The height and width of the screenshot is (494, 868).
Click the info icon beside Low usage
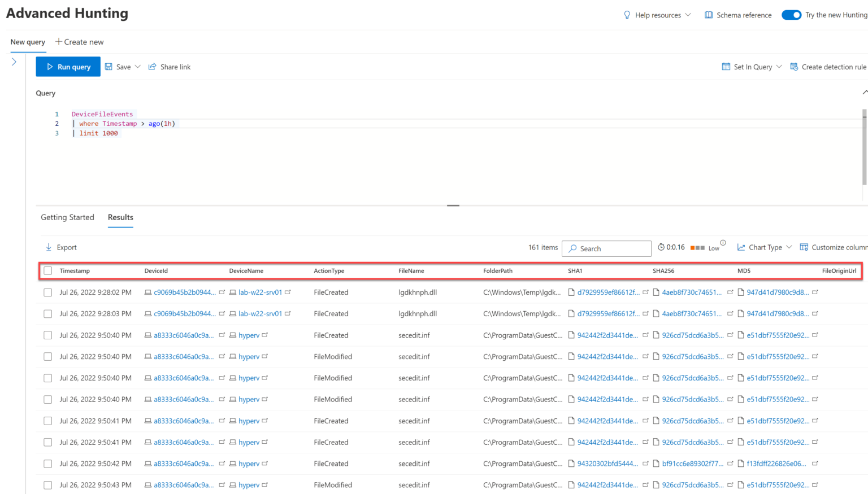tap(723, 243)
